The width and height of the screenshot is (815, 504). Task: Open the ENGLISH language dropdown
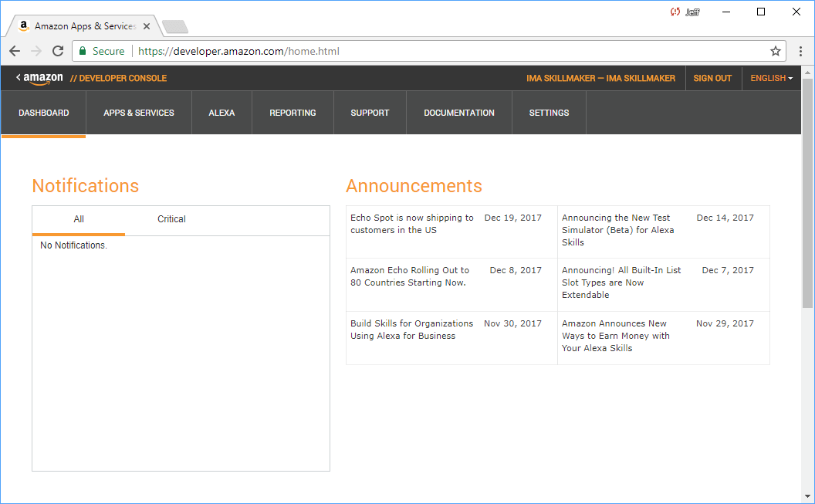[771, 78]
